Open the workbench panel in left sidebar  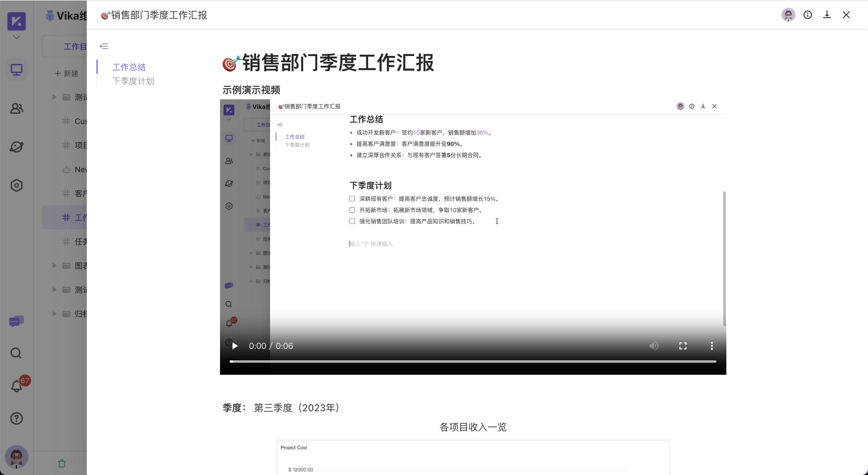[16, 70]
